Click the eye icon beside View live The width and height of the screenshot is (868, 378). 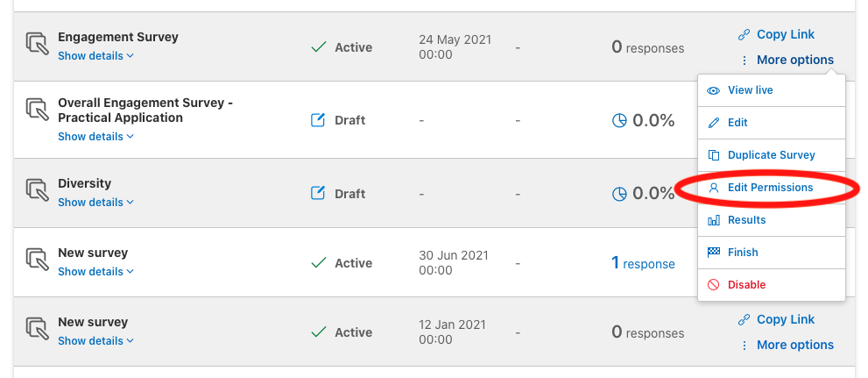[714, 90]
